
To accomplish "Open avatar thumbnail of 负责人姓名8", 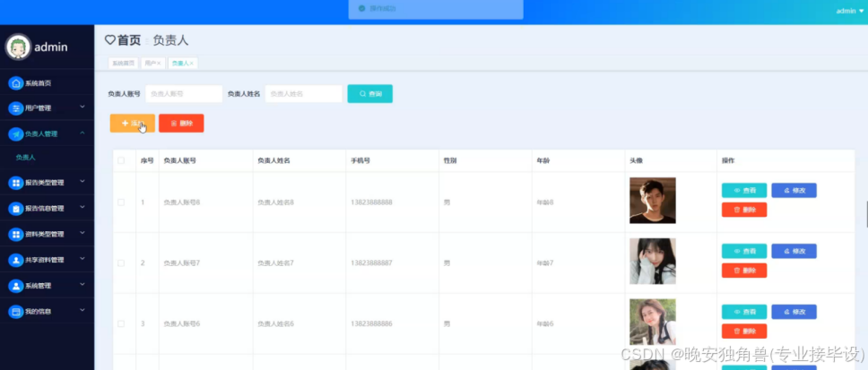I will pyautogui.click(x=653, y=200).
